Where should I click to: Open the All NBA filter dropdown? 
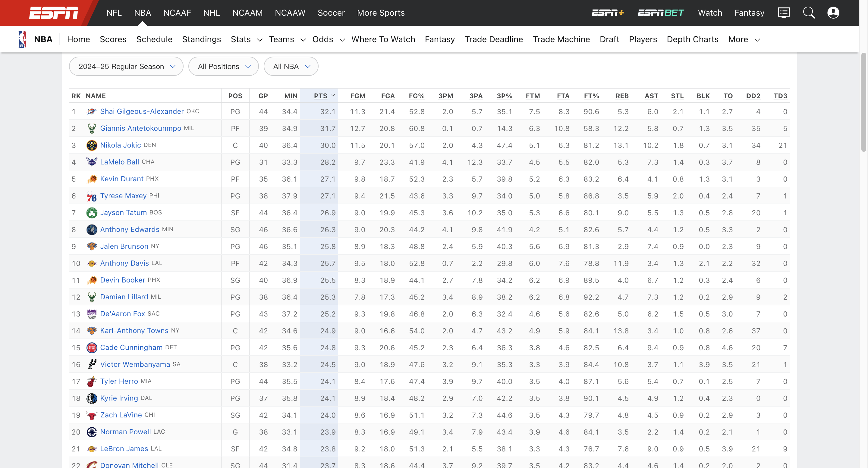coord(291,66)
